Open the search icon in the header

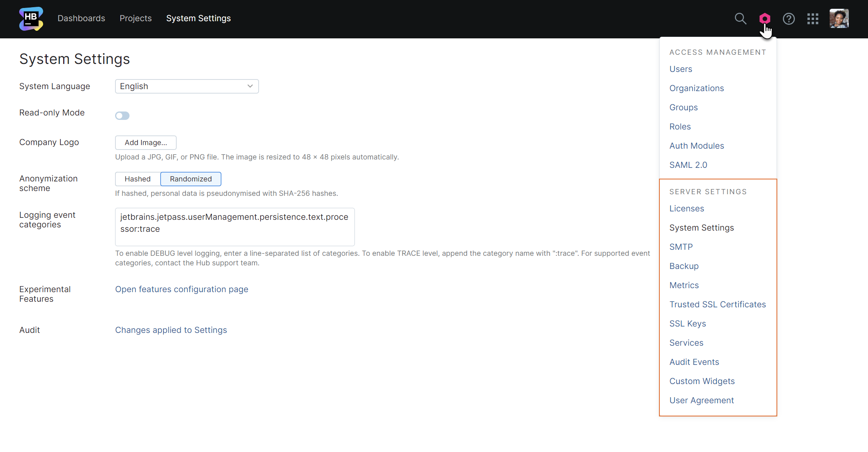(741, 18)
